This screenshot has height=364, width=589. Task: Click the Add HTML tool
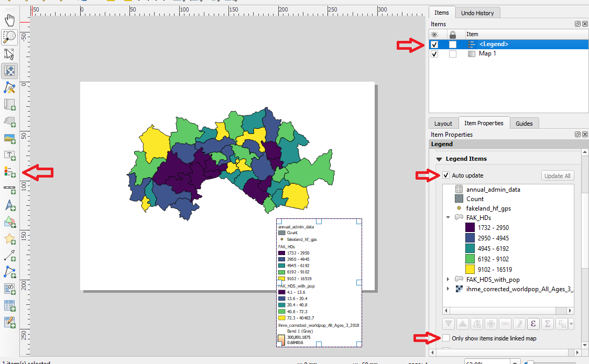(9, 289)
